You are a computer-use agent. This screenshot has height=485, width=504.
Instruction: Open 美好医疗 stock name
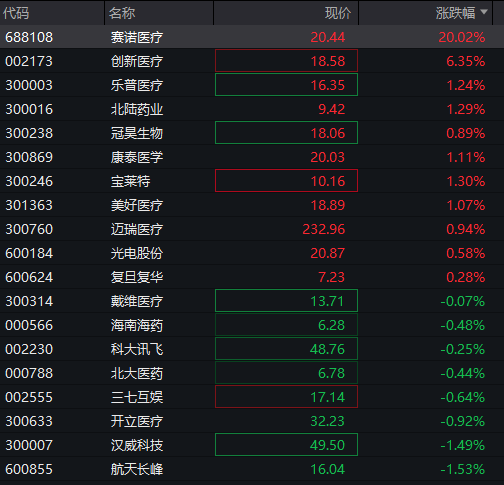tap(137, 205)
